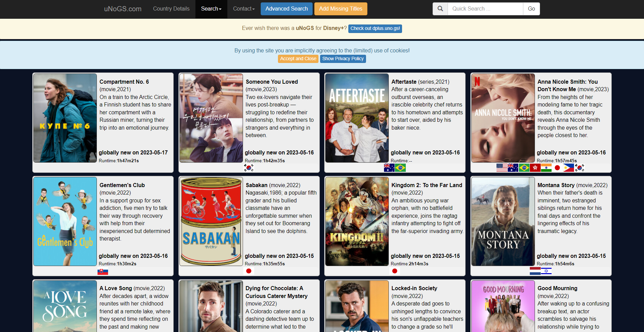Click India flag under Anna Nicole Smith
Image resolution: width=644 pixels, height=332 pixels.
[x=546, y=168]
